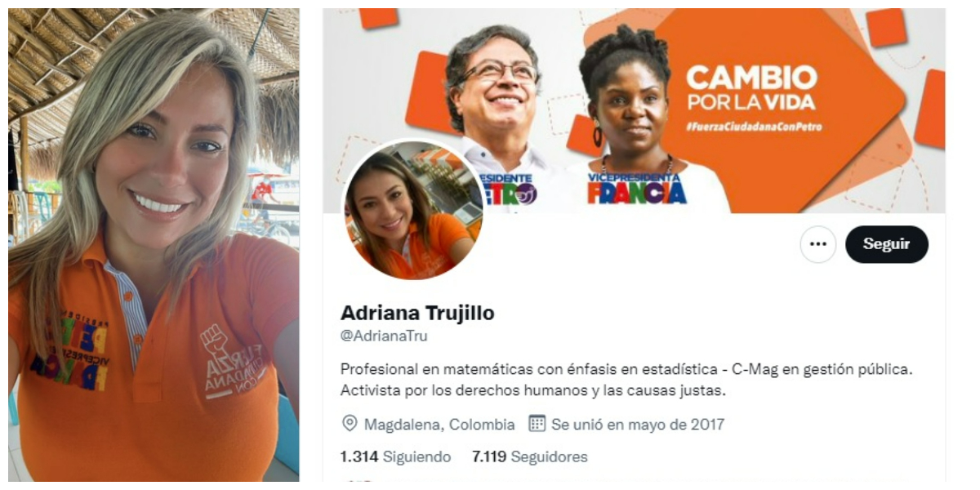Open the large selfie photo on left
The width and height of the screenshot is (980, 490).
(154, 245)
